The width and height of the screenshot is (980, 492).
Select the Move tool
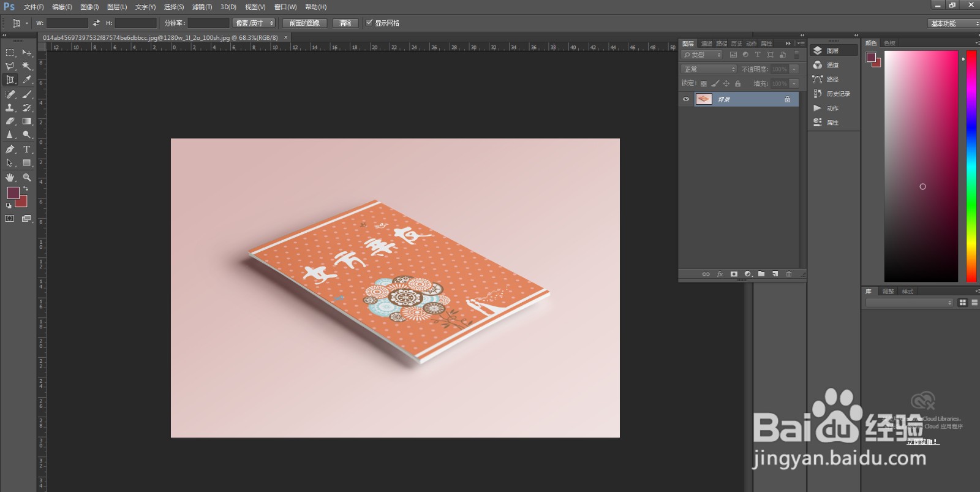click(x=27, y=53)
